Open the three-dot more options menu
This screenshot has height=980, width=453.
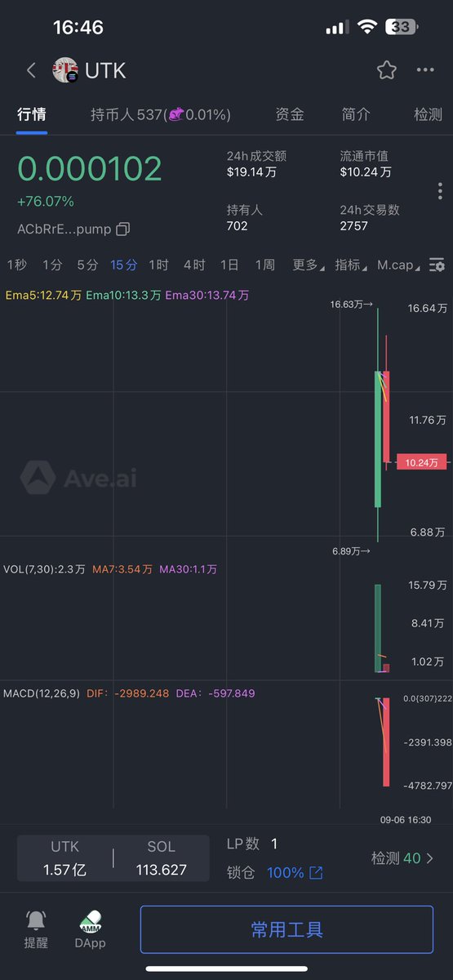pos(425,70)
